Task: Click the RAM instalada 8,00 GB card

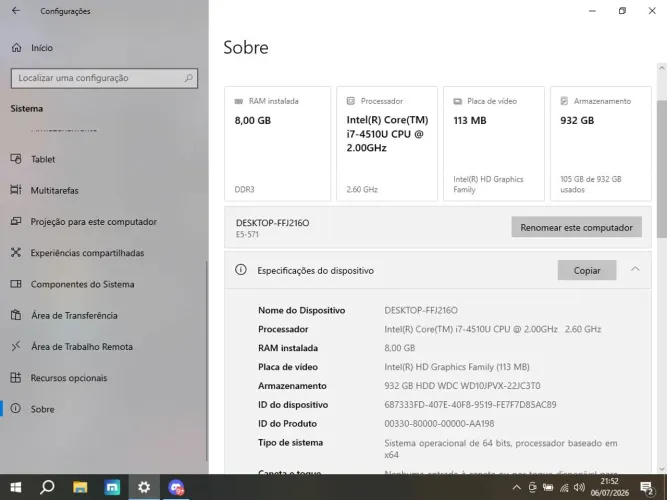Action: [277, 143]
